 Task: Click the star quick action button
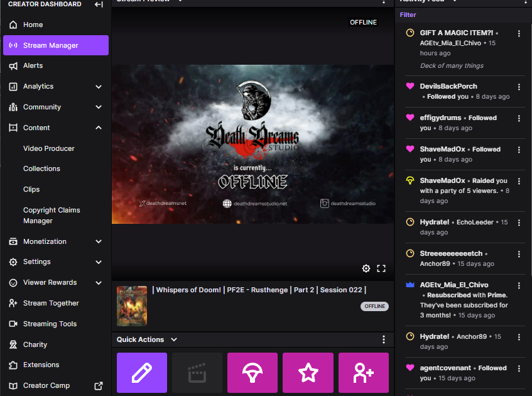(308, 373)
